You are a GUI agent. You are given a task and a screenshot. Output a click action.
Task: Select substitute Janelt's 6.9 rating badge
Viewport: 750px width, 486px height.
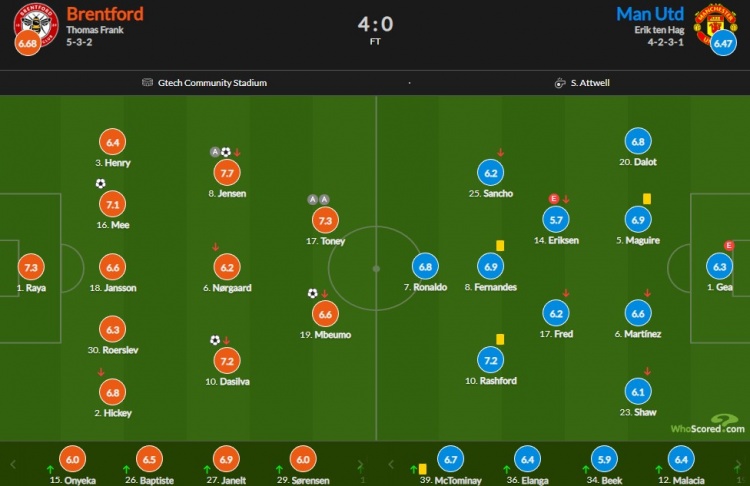226,459
